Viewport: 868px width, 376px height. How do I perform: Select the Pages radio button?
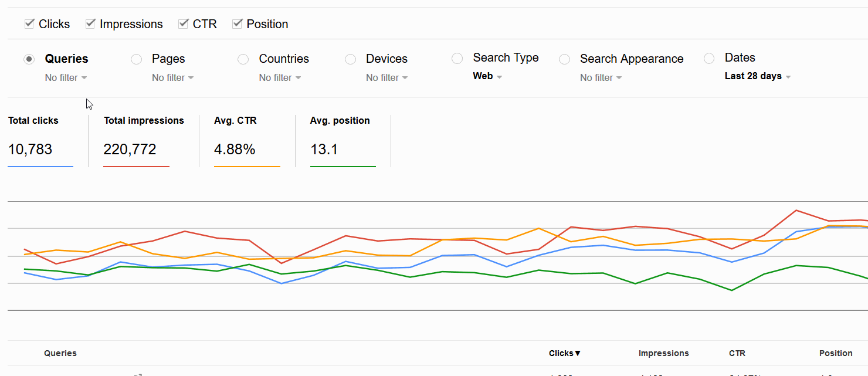tap(136, 59)
